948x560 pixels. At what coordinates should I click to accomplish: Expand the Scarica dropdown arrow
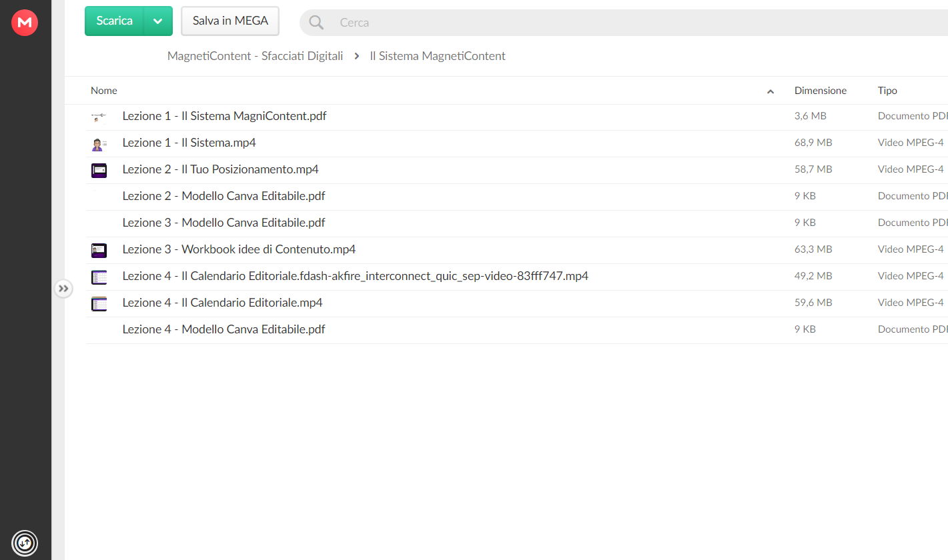[x=158, y=21]
